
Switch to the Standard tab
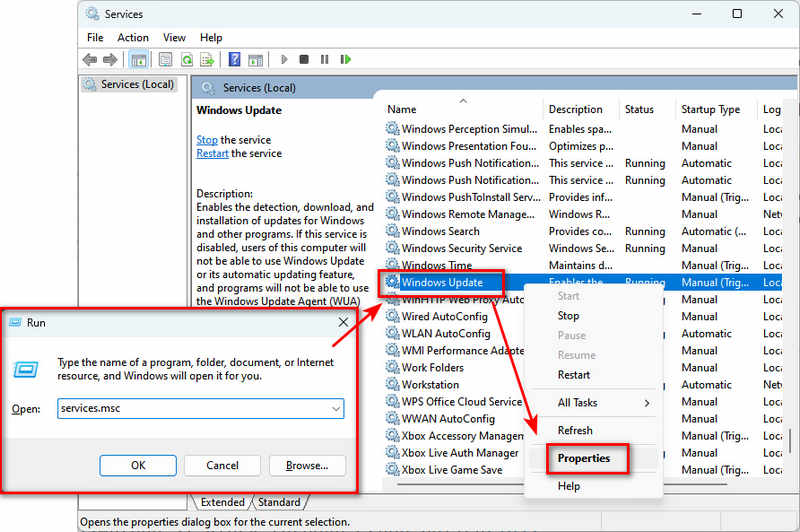279,502
